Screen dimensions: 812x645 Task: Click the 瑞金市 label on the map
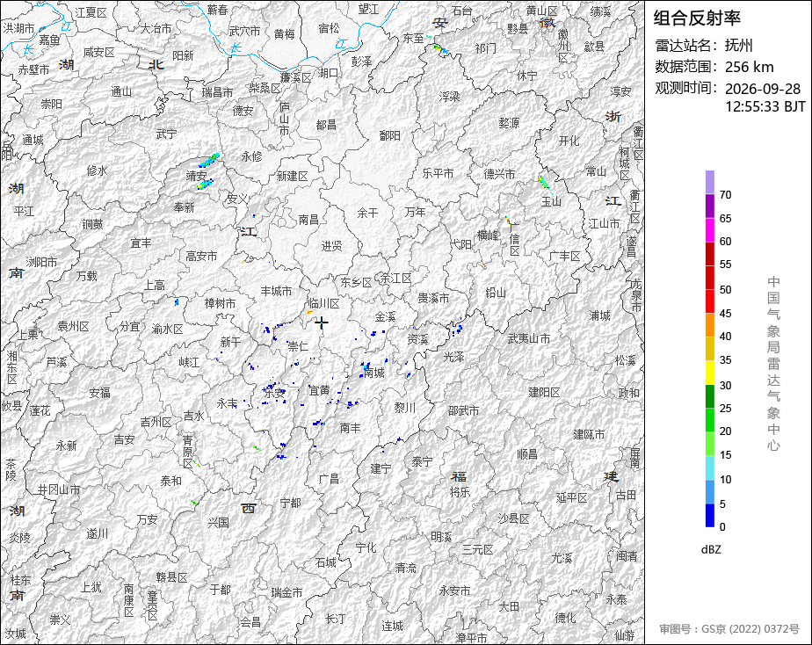point(286,593)
